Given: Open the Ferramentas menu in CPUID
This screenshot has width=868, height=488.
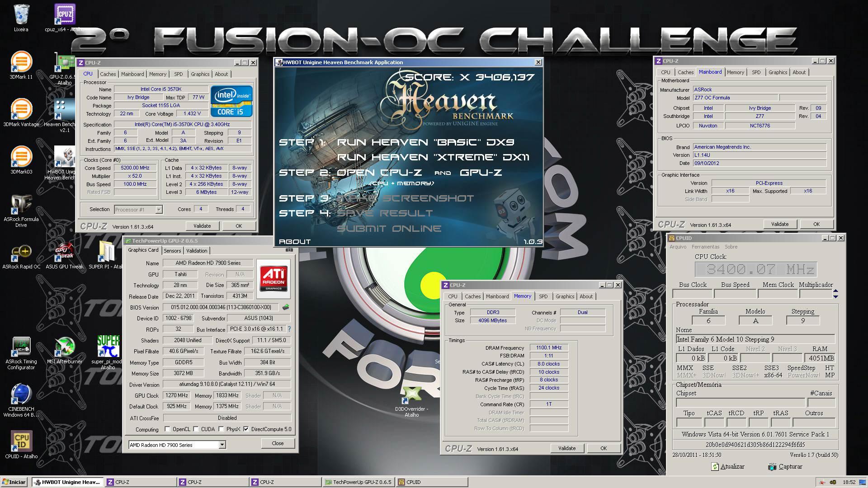Looking at the screenshot, I should [705, 247].
